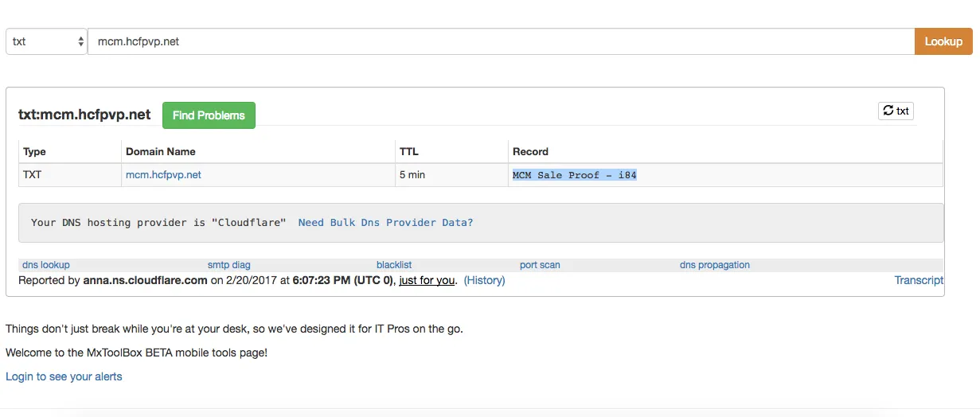Focus the mcm.hcfpvp.net domain input field
980x417 pixels.
click(x=501, y=41)
